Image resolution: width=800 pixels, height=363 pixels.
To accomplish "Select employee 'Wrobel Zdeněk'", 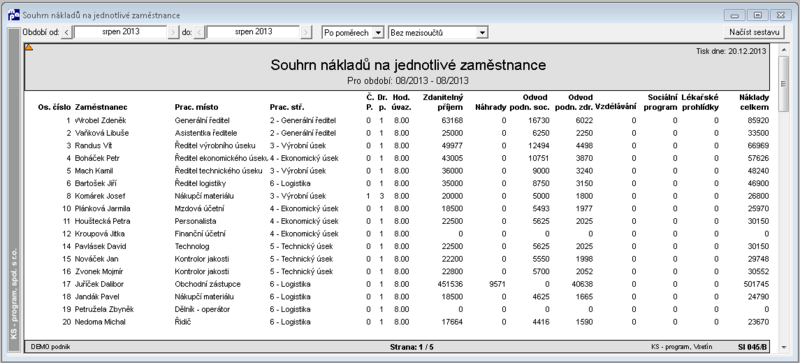I will click(x=100, y=120).
